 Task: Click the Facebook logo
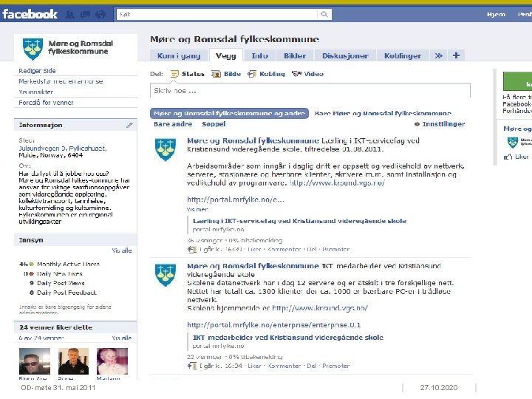click(30, 14)
